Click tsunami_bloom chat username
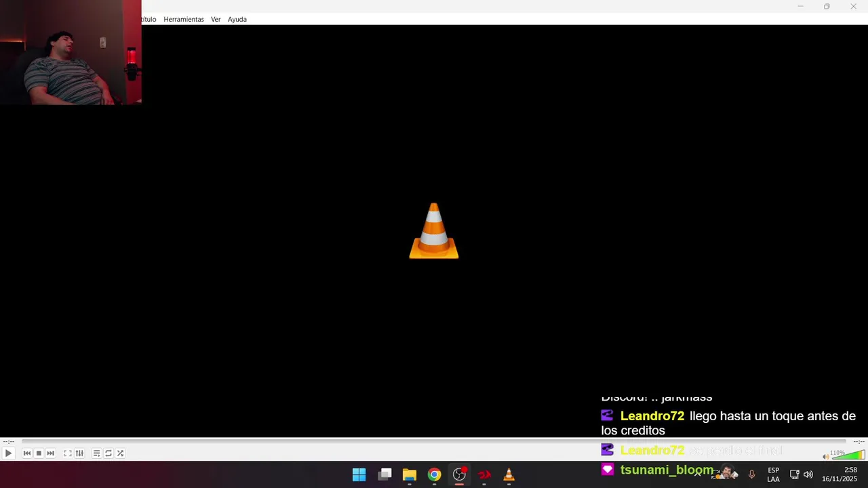This screenshot has height=488, width=868. pyautogui.click(x=667, y=470)
